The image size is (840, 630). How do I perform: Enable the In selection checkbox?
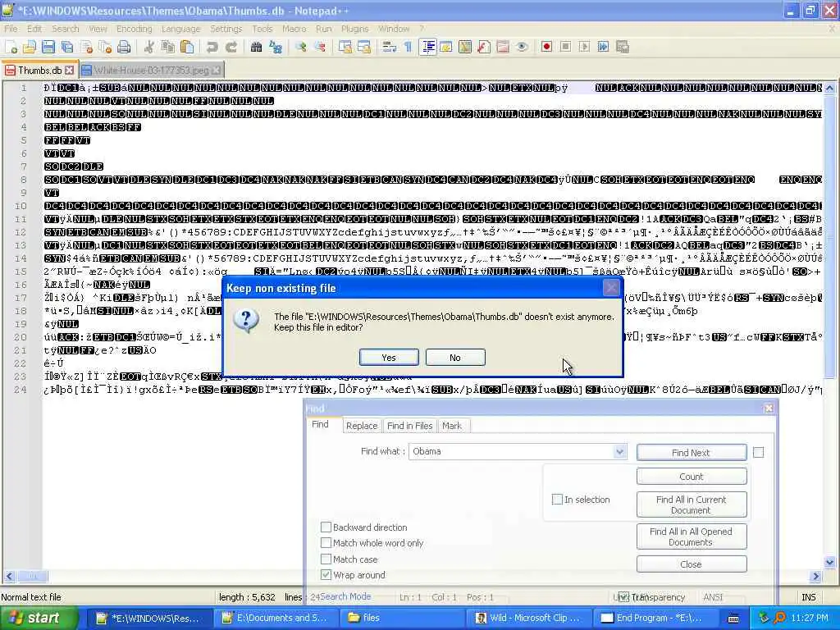point(557,500)
